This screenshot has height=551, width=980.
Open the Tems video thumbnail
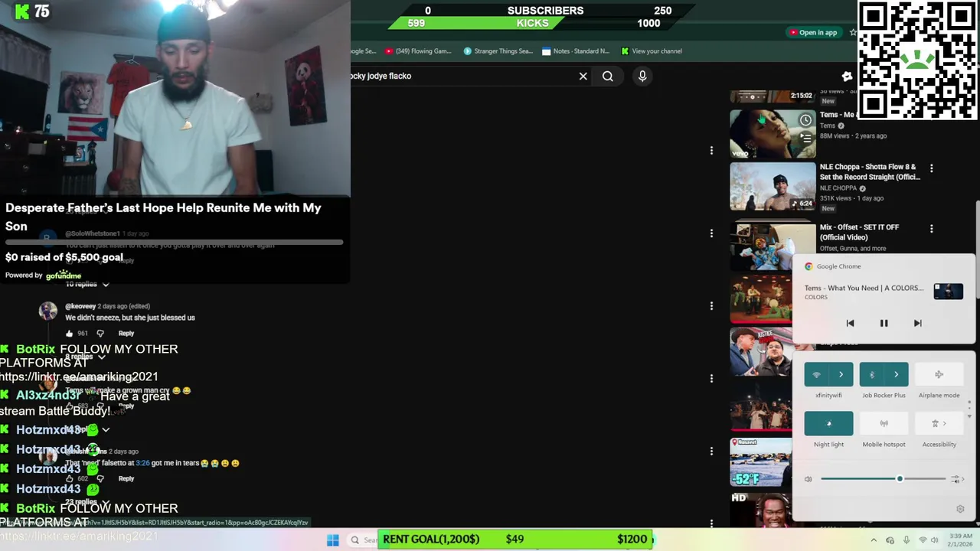coord(773,133)
